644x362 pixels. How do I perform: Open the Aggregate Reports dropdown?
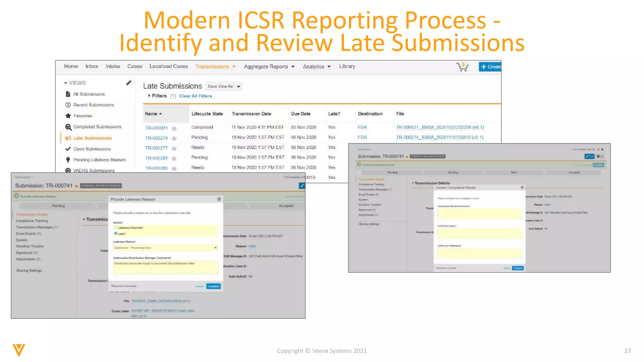293,67
